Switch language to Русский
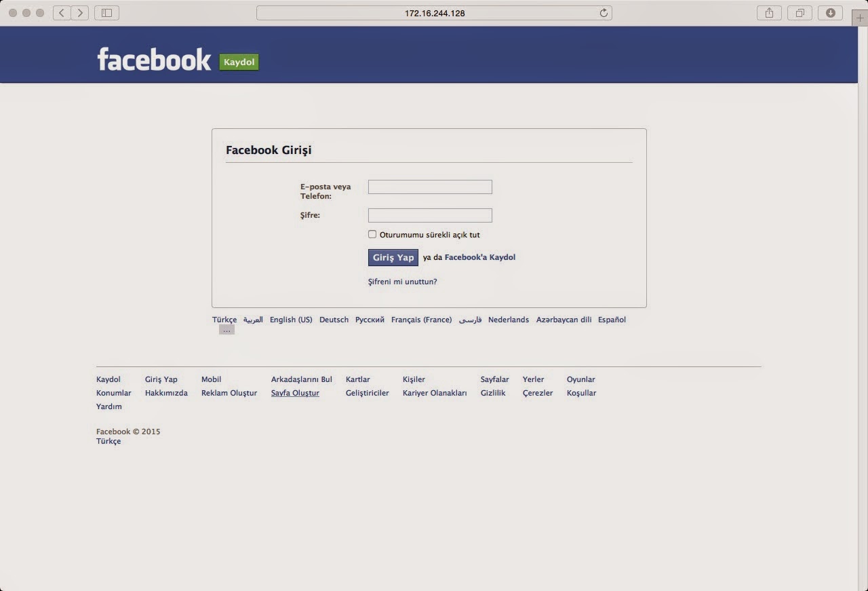 tap(370, 320)
